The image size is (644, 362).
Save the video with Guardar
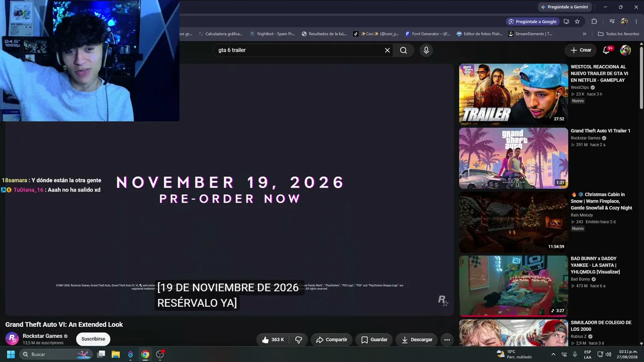(374, 340)
